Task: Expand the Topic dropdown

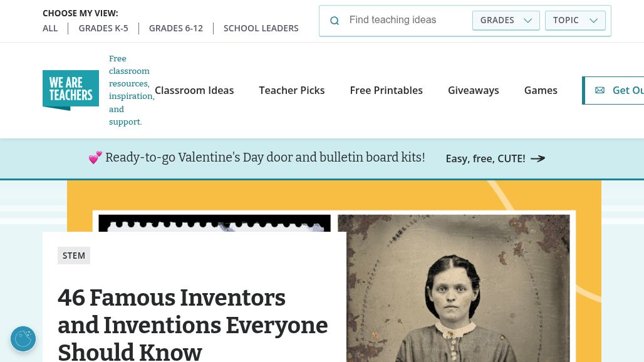Action: (575, 20)
